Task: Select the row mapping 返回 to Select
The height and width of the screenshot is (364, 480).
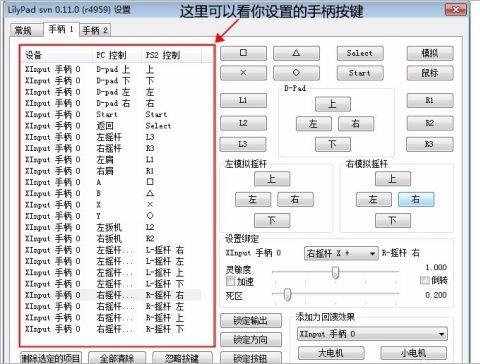Action: [x=112, y=126]
